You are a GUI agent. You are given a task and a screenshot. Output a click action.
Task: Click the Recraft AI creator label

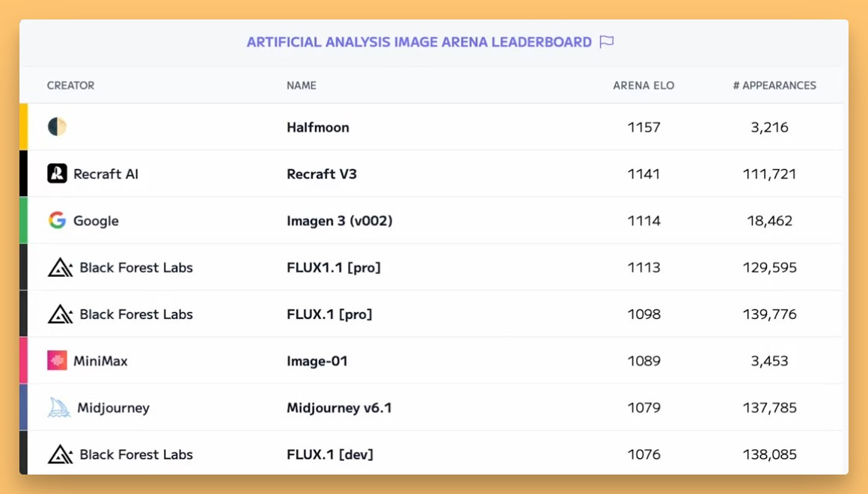click(106, 174)
